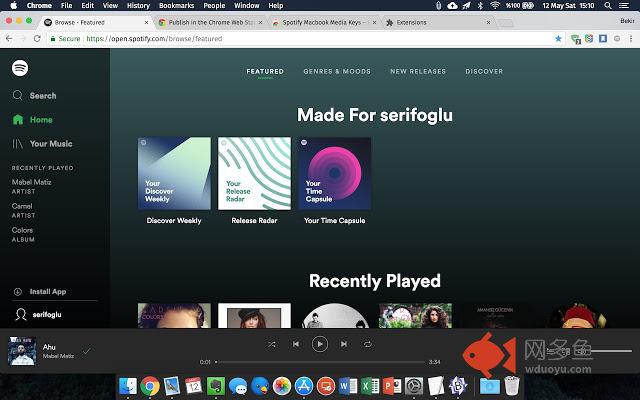Click the Spotify logo in sidebar

(20, 68)
